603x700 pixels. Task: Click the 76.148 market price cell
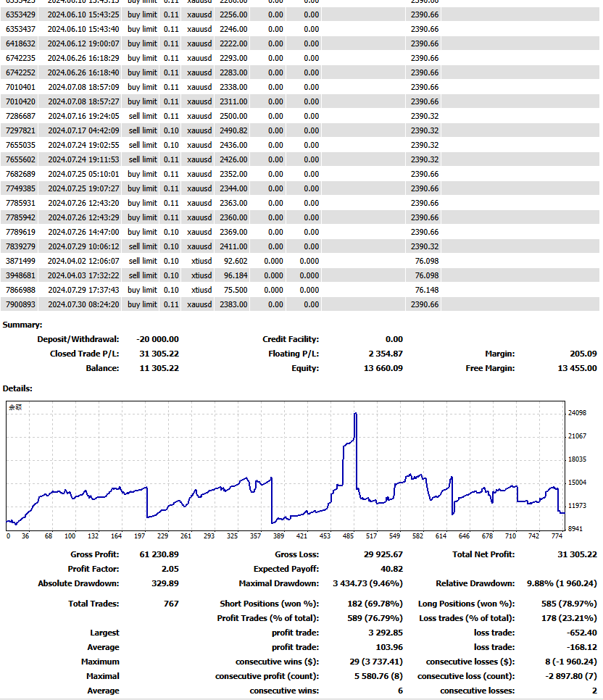point(427,290)
